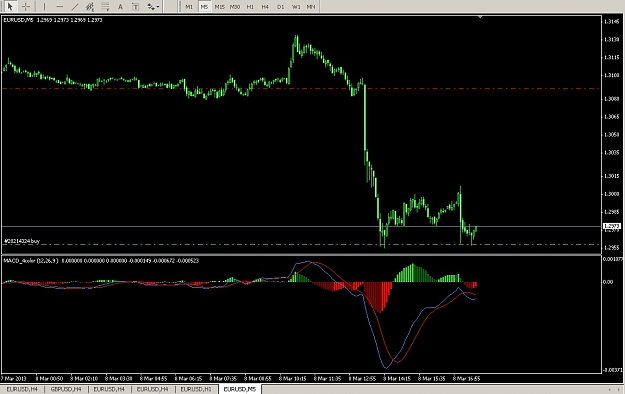Toggle the M5 timeframe button
Viewport: 625px width, 394px height.
tap(204, 6)
